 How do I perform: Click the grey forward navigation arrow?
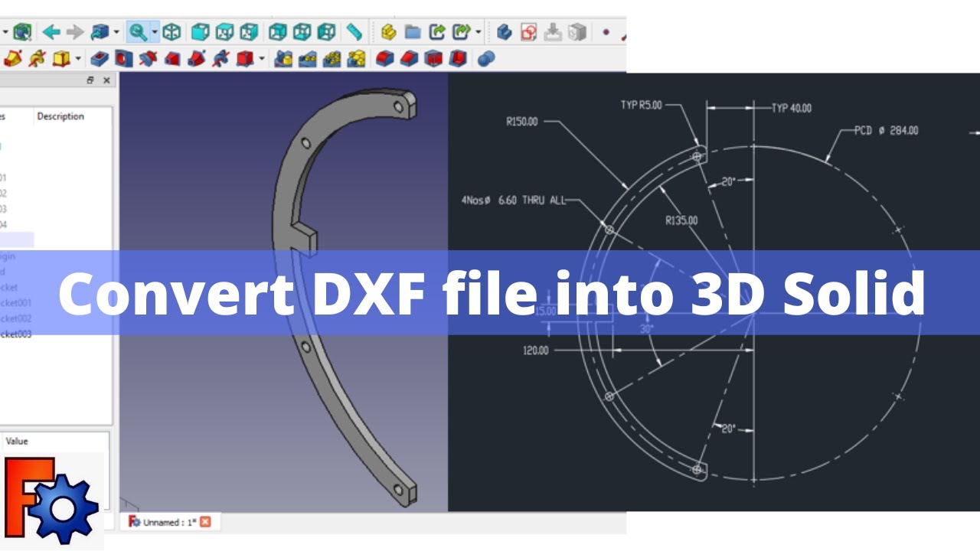(x=75, y=32)
